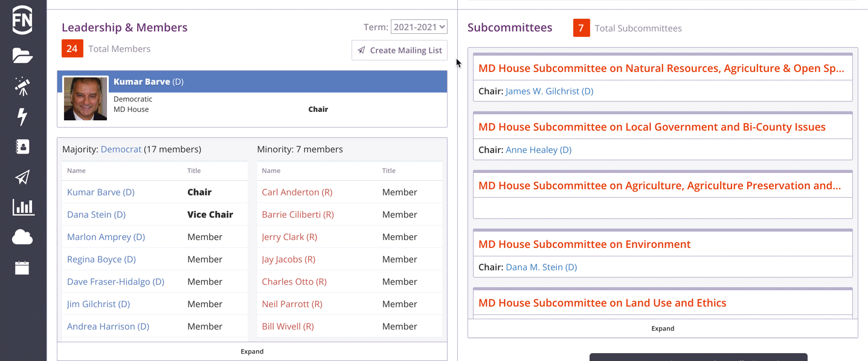Open Neil Parrott (R) member link

point(292,304)
